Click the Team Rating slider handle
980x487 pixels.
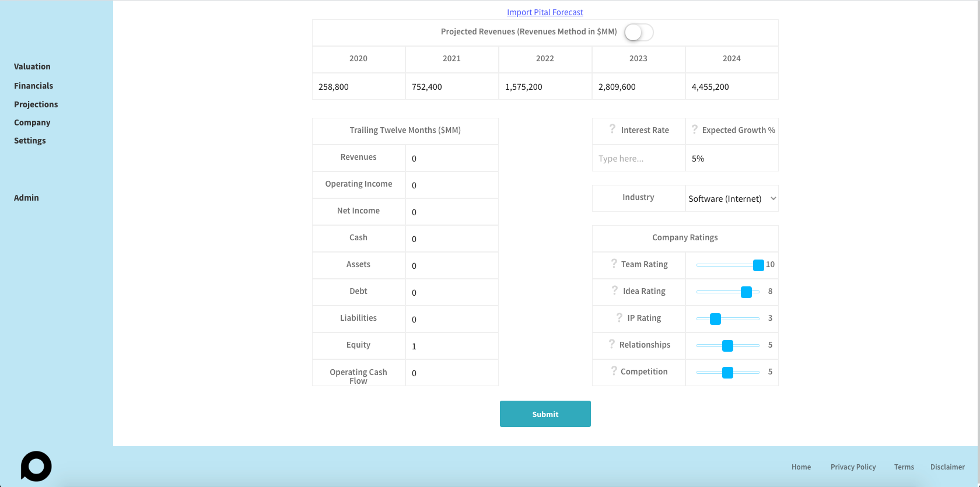(x=758, y=265)
